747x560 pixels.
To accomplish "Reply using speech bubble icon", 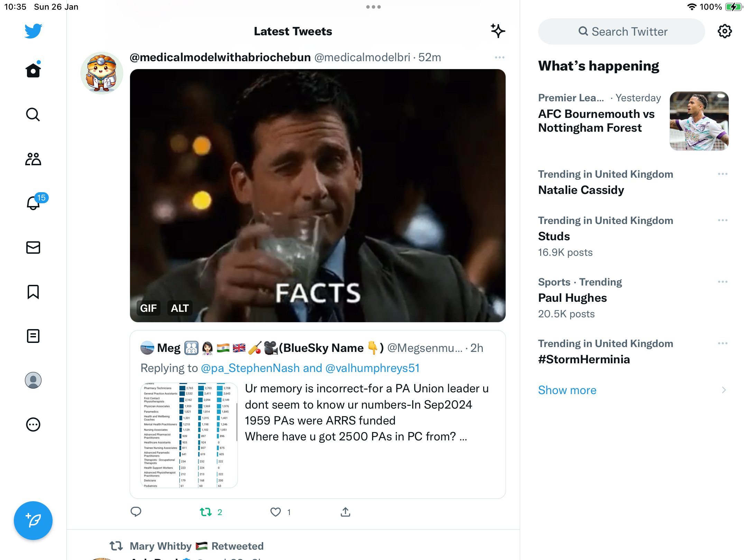I will coord(136,512).
